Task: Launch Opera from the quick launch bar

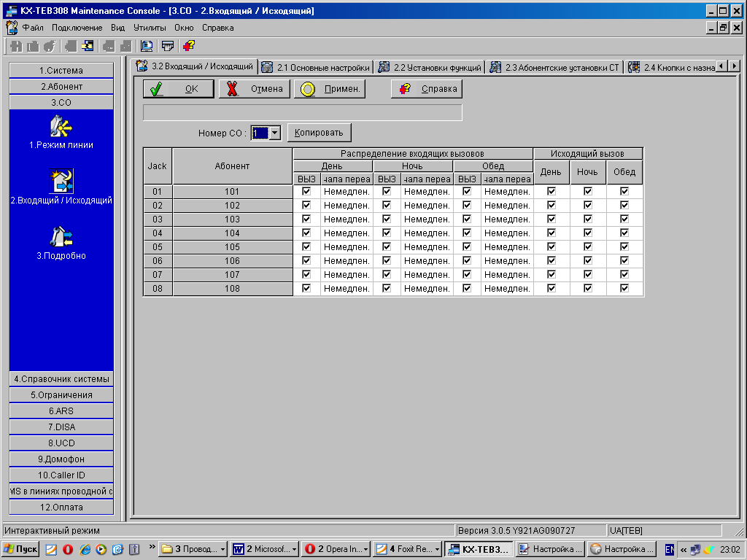Action: click(x=68, y=550)
